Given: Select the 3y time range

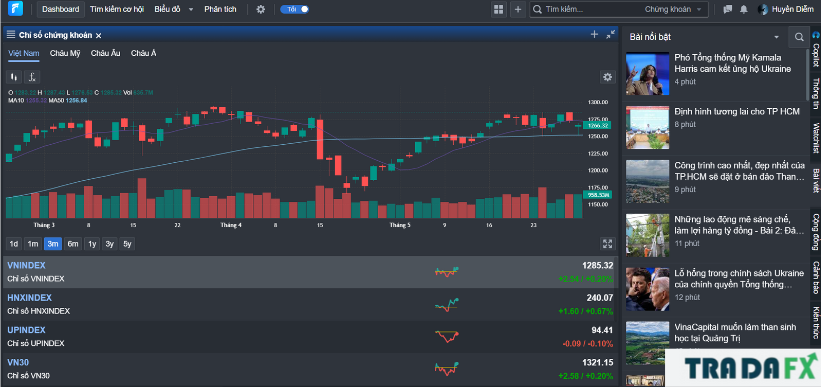Looking at the screenshot, I should [x=109, y=244].
